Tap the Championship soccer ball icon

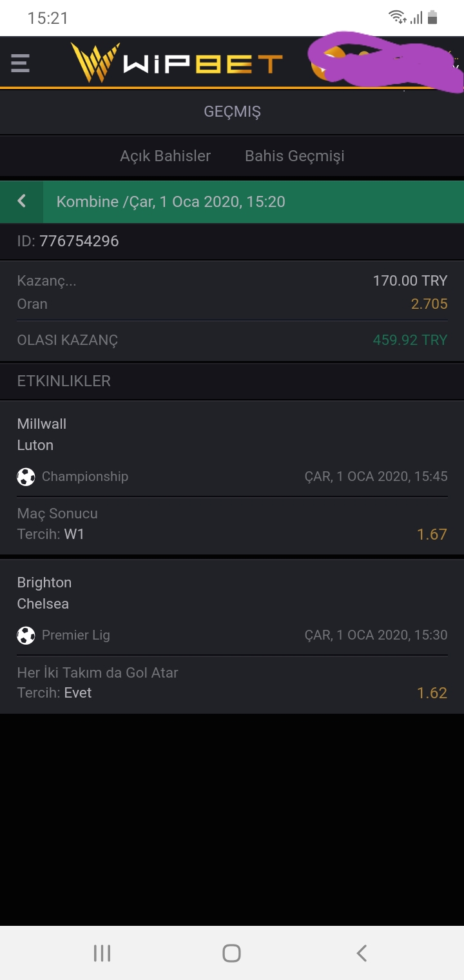coord(26,477)
